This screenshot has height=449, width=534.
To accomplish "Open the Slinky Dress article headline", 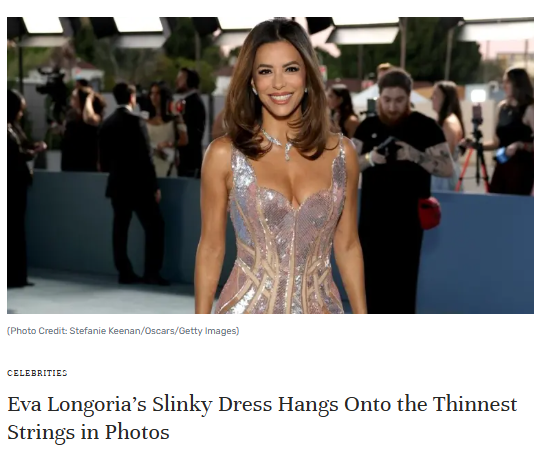I will click(262, 418).
